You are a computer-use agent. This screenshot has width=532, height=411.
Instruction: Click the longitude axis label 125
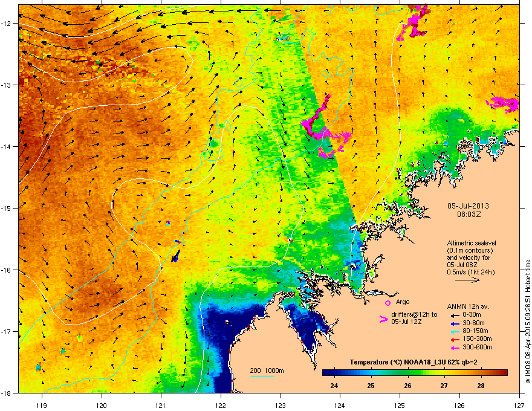click(400, 405)
